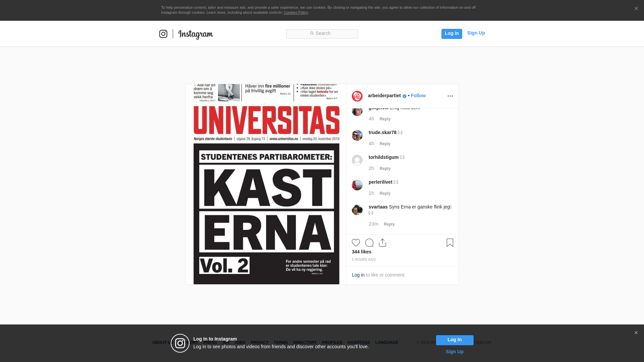Reply to svartaas comment
644x362 pixels.
coord(389,224)
